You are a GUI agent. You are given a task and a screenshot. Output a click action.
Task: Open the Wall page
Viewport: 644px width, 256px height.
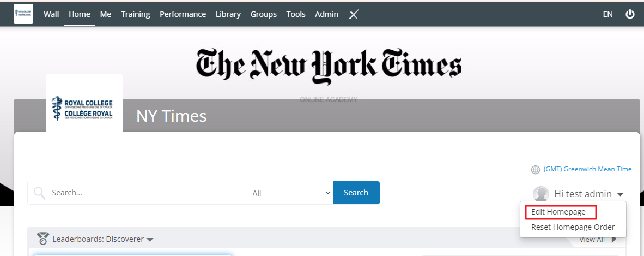pyautogui.click(x=51, y=14)
